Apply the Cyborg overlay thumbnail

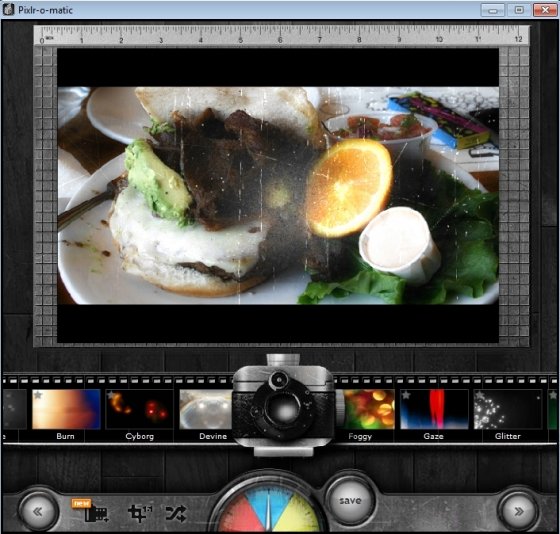(x=140, y=409)
